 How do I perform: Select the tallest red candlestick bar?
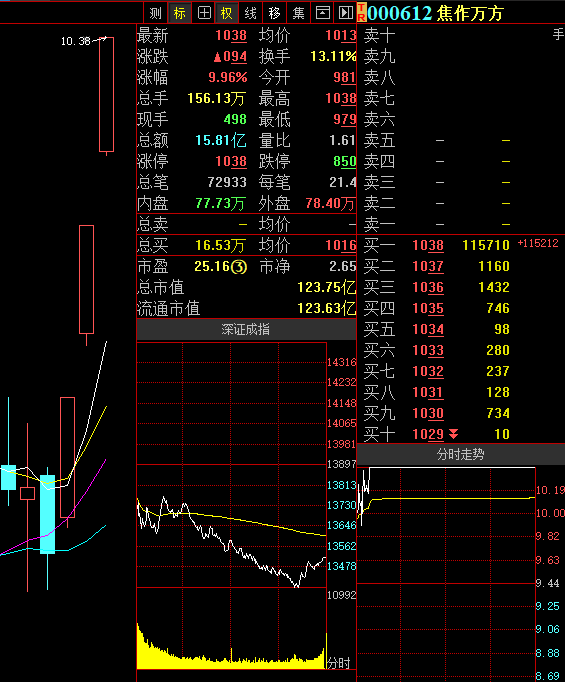(x=107, y=94)
